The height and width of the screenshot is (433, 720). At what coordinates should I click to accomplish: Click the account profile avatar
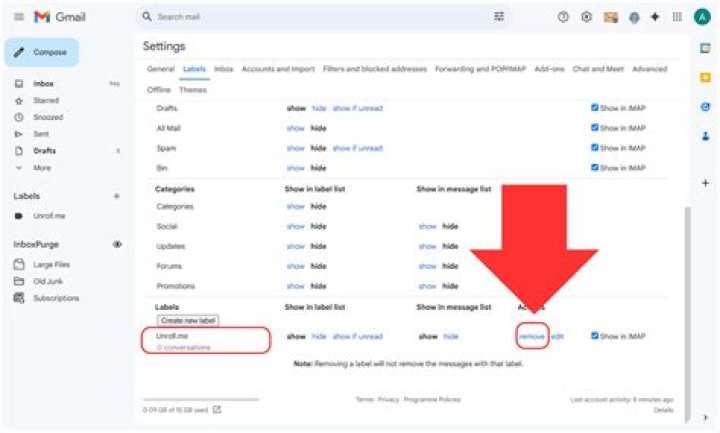tap(700, 17)
